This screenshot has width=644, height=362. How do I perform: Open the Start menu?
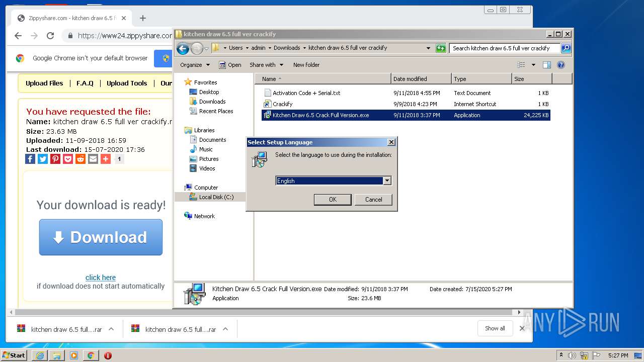tap(14, 355)
